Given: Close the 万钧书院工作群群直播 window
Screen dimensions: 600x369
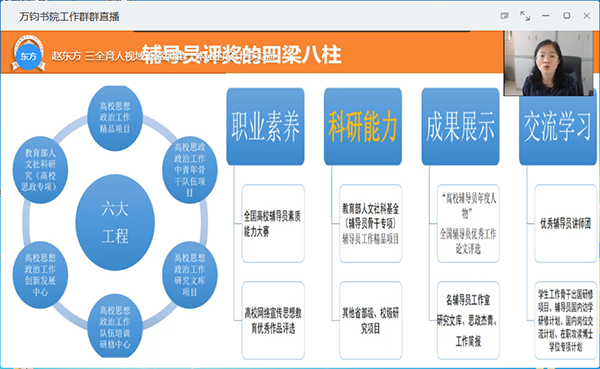Looking at the screenshot, I should (x=587, y=16).
